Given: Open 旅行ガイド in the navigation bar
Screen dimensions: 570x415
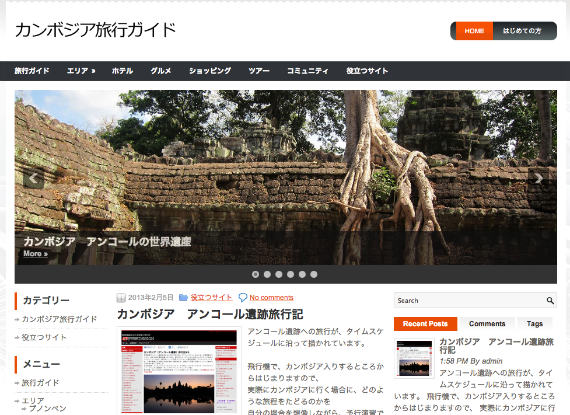Looking at the screenshot, I should point(32,71).
